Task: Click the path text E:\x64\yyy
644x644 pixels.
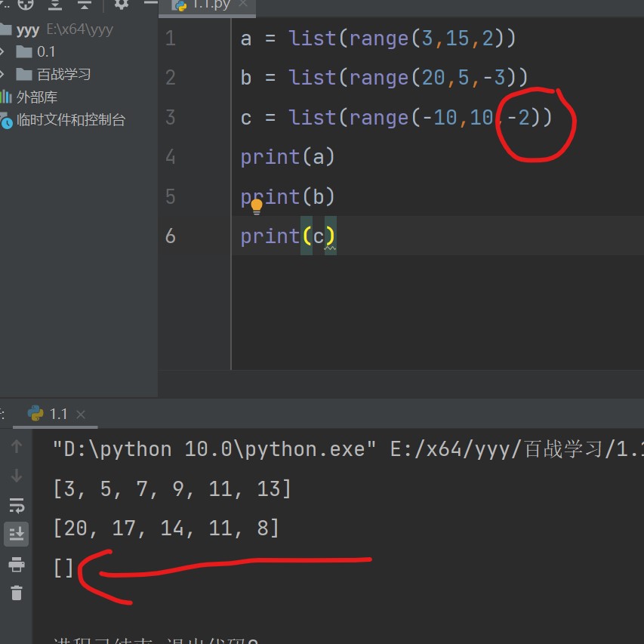Action: [x=80, y=29]
